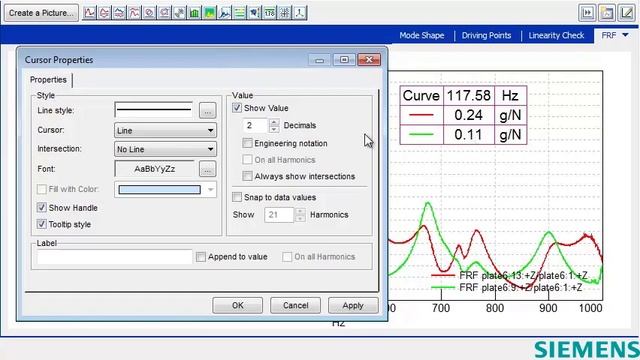Select the numeric 178 display icon
Viewport: 640px width, 360px height.
point(270,13)
